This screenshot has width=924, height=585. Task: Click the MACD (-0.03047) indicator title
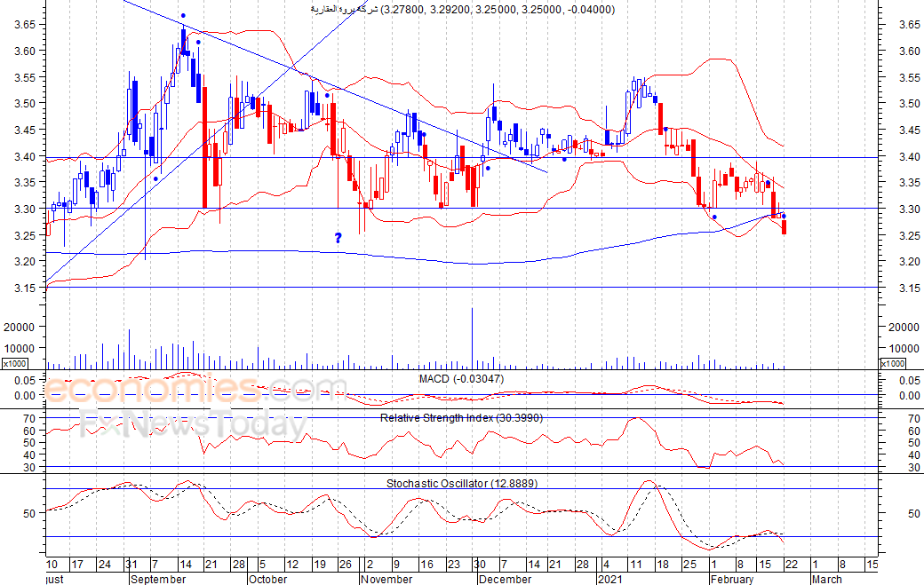(x=461, y=379)
